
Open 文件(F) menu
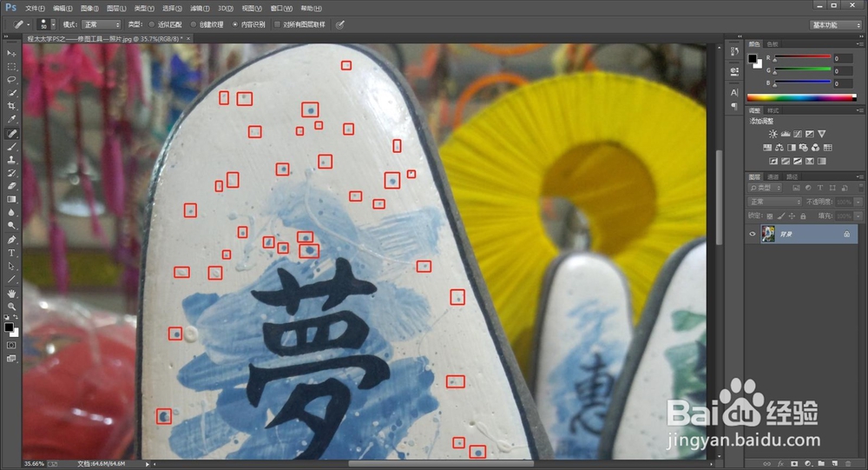point(35,9)
